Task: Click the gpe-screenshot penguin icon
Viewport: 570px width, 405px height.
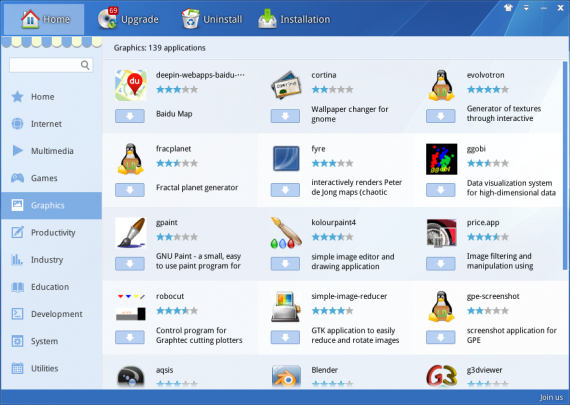Action: coord(441,307)
